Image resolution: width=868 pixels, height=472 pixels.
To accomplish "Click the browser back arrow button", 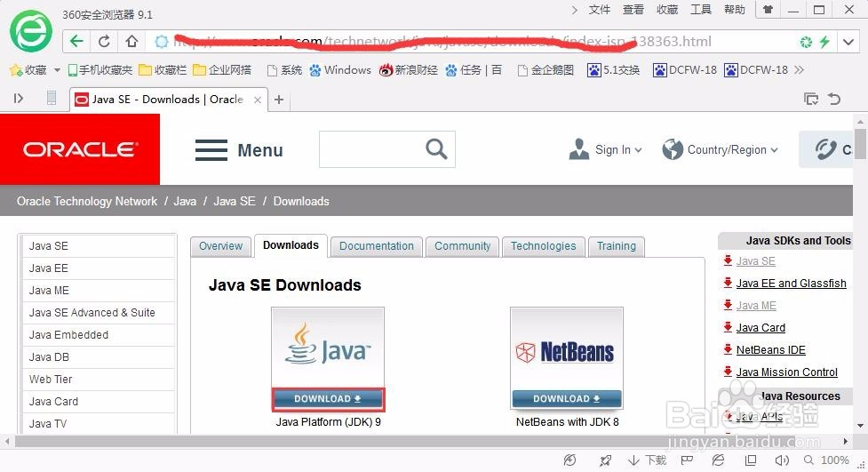I will [x=76, y=42].
